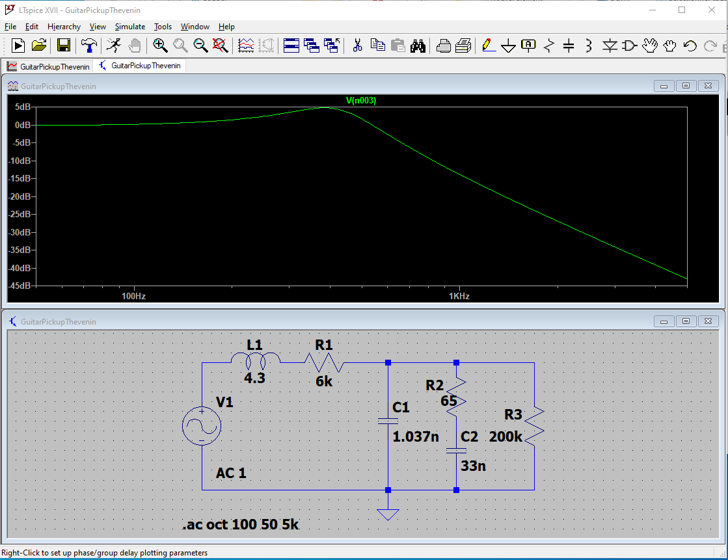Image resolution: width=728 pixels, height=560 pixels.
Task: Switch to the waveform GuitarPickupThevenin tab
Action: tap(48, 66)
